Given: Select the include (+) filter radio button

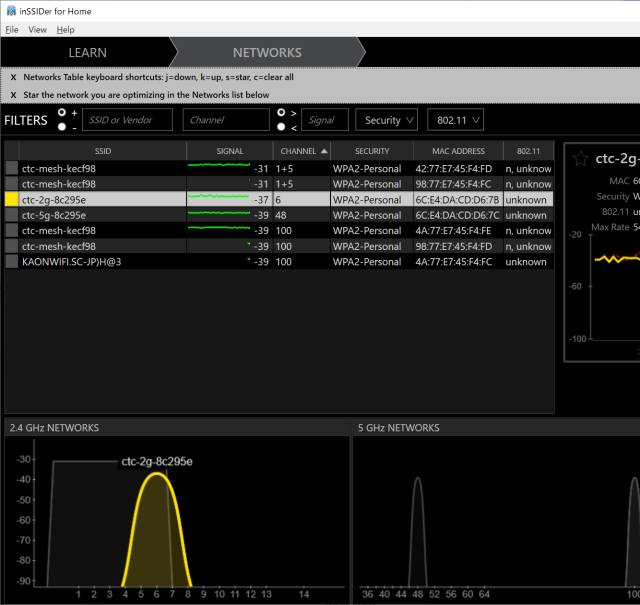Looking at the screenshot, I should coord(62,112).
